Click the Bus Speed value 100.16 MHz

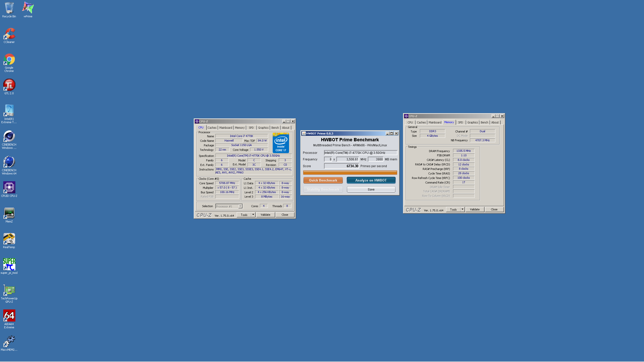227,192
